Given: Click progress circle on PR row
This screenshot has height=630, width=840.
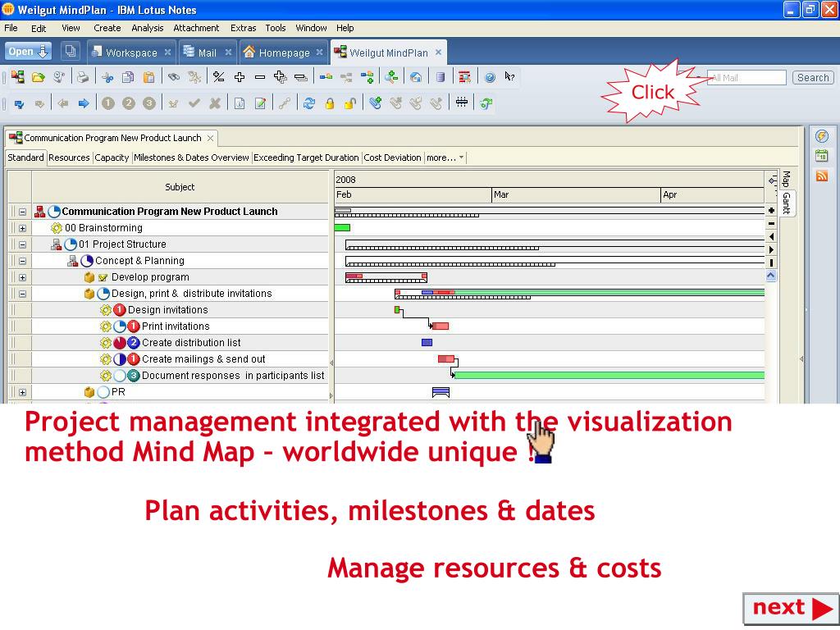Looking at the screenshot, I should 103,392.
